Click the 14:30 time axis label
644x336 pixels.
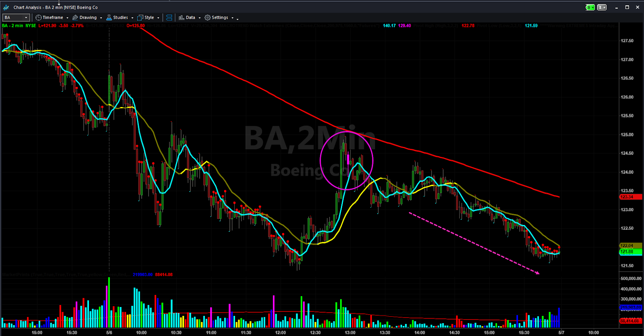coord(454,333)
